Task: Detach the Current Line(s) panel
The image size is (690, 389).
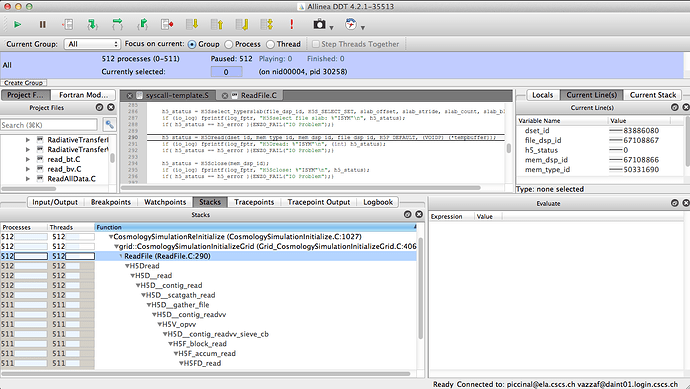Action: tap(675, 107)
